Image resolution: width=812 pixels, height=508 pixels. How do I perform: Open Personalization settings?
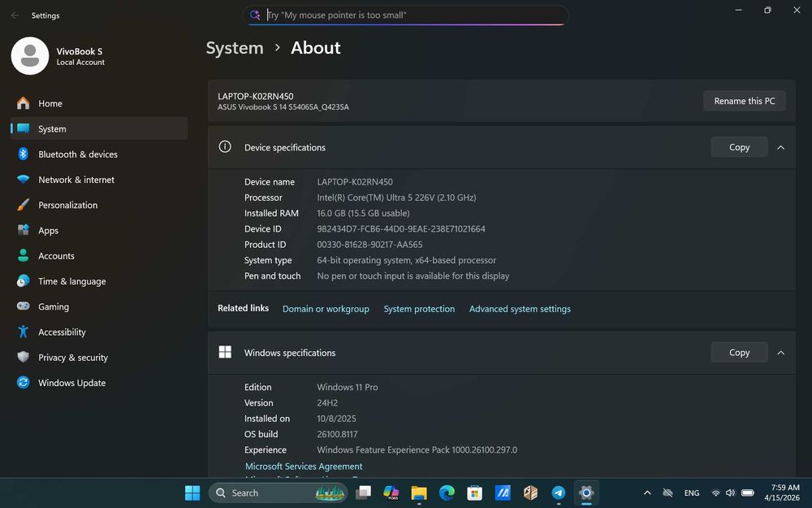pyautogui.click(x=99, y=205)
